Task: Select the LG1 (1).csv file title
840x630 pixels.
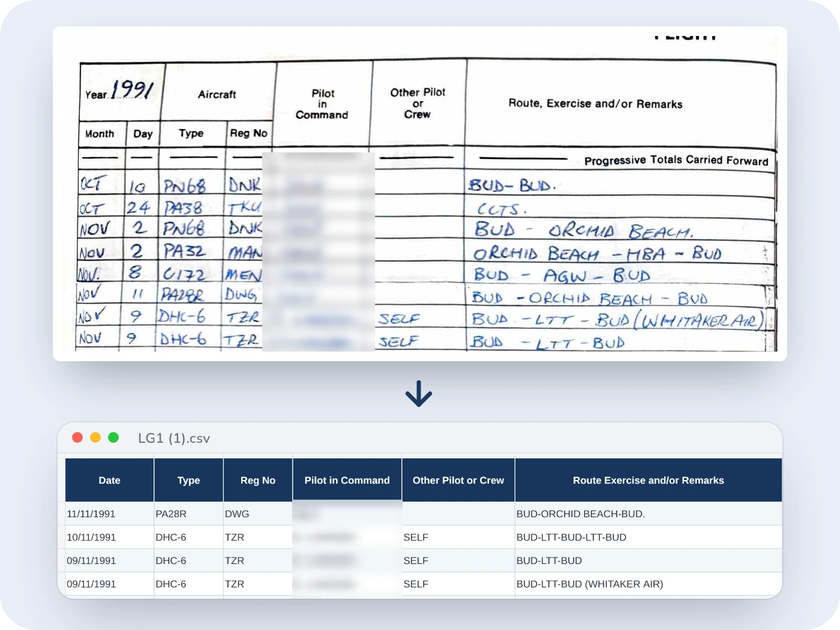Action: [x=174, y=438]
